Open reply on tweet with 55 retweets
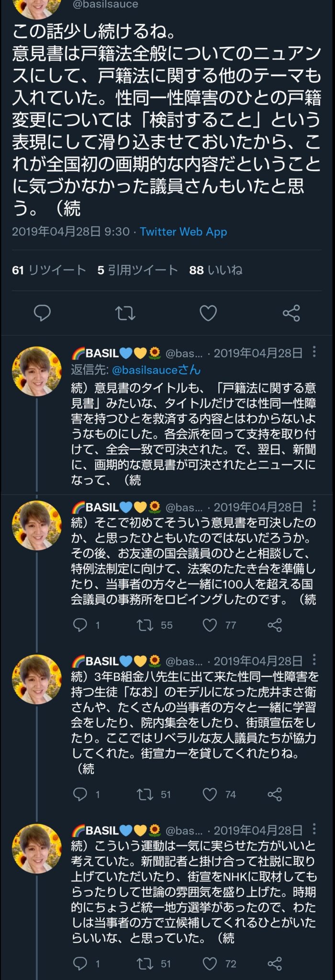The width and height of the screenshot is (335, 980). pos(80,625)
